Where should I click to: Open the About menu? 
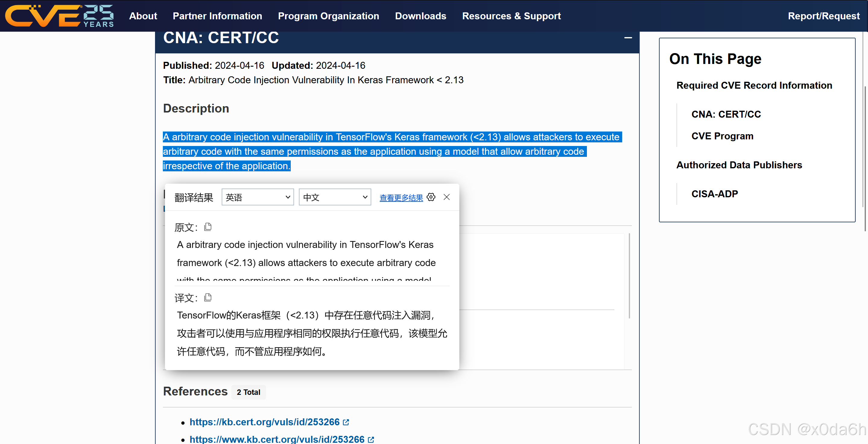(143, 16)
